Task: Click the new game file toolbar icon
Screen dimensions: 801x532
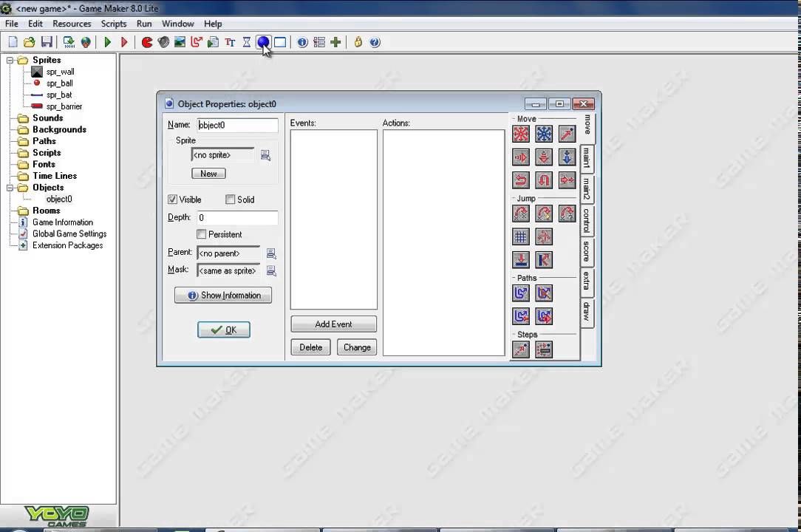Action: [13, 42]
